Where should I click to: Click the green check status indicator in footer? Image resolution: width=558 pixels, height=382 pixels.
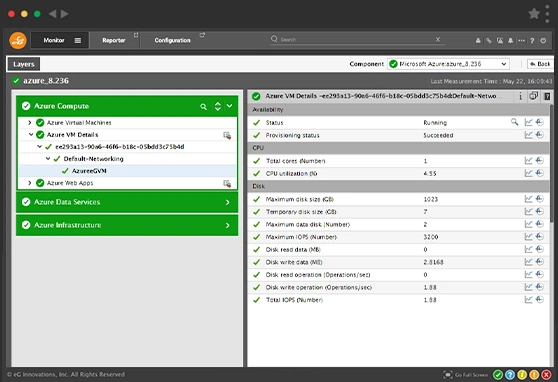pos(498,375)
